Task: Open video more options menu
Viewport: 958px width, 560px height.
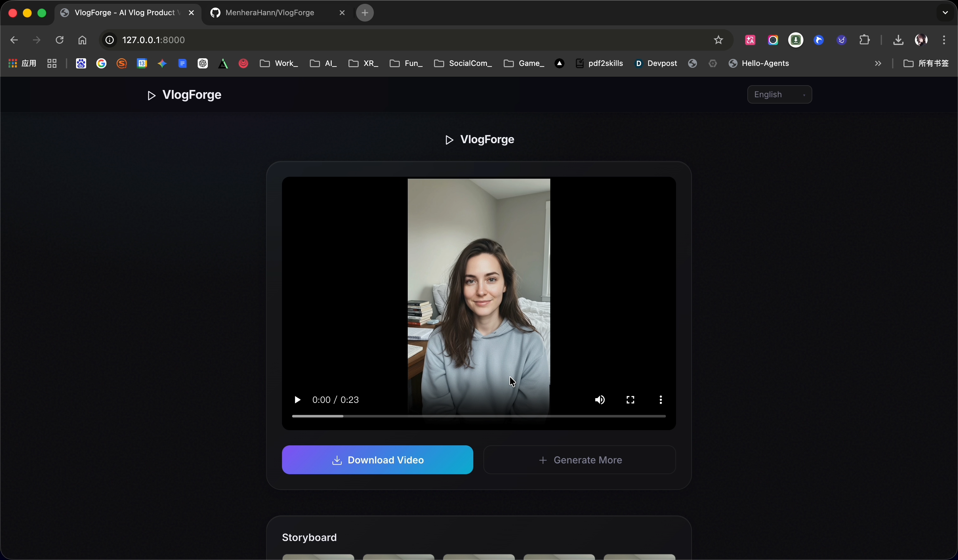Action: click(661, 400)
